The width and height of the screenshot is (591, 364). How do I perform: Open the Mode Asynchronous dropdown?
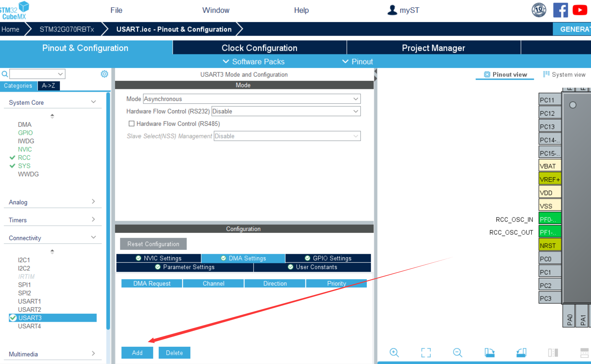coord(251,99)
